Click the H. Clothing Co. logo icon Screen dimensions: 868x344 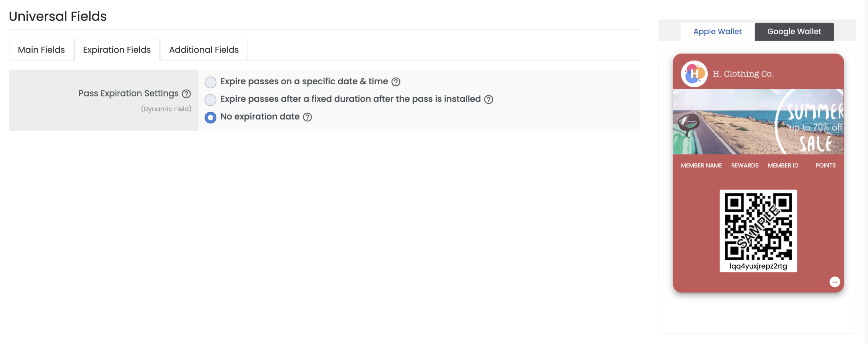click(x=694, y=74)
